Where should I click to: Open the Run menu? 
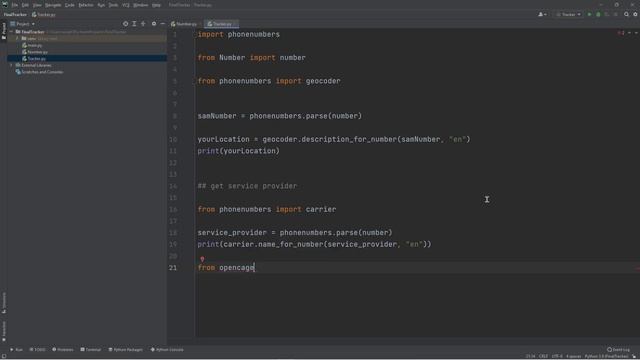(x=101, y=5)
